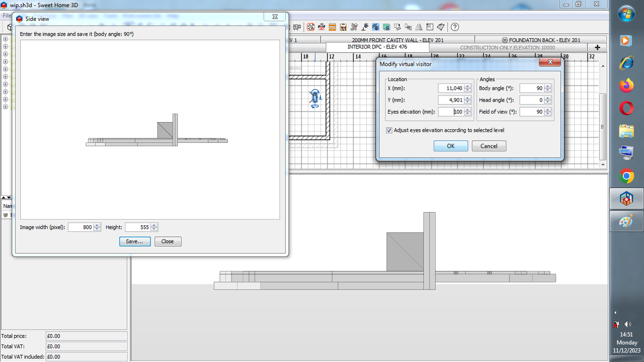Select the polygon room creation toolbar icon
Image resolution: width=644 pixels, height=362 pixels.
[x=440, y=27]
